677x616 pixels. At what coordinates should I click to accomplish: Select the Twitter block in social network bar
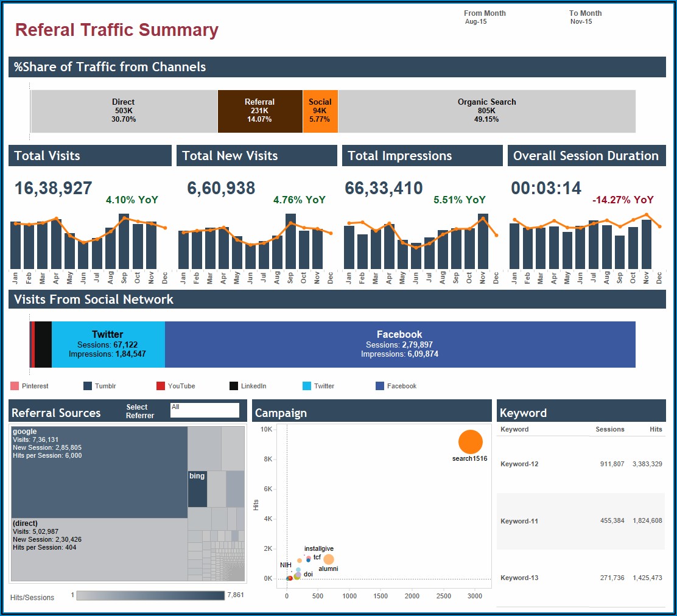point(108,345)
